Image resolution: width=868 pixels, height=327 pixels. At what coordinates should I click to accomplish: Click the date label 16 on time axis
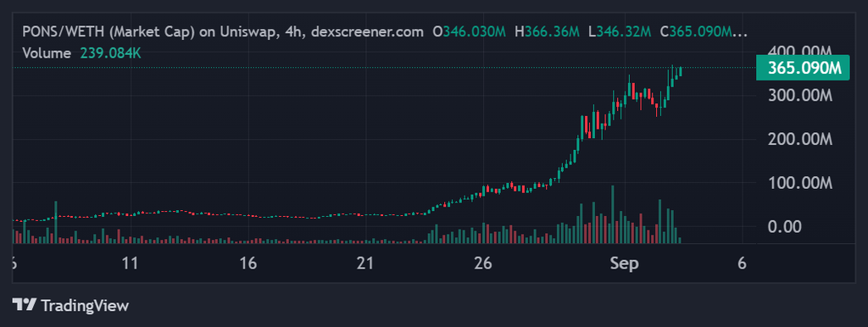pos(248,263)
